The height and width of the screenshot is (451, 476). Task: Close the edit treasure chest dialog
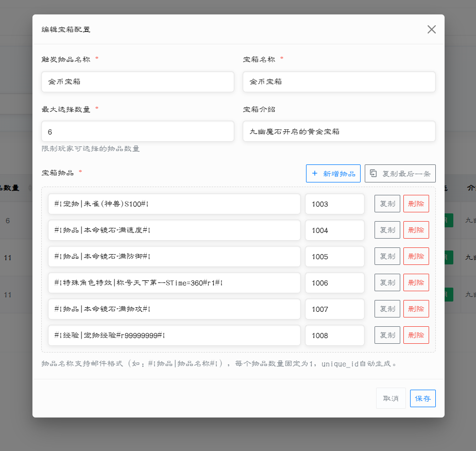(431, 29)
